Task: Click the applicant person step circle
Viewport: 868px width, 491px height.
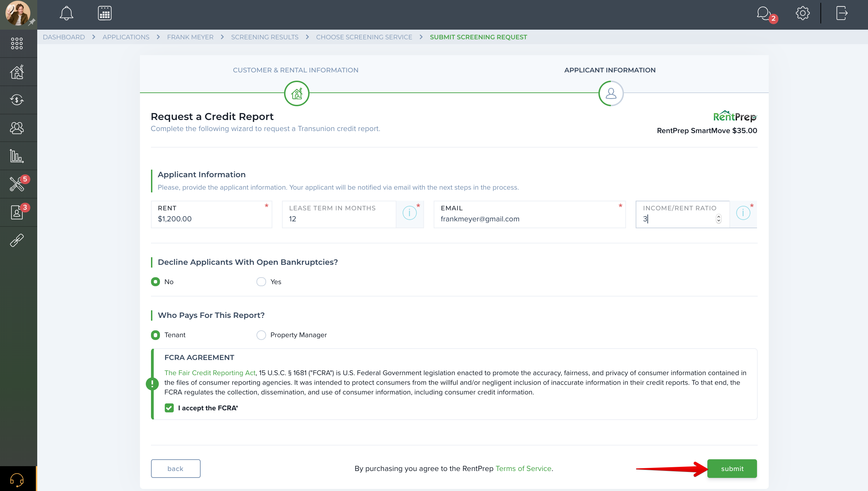Action: pos(611,93)
